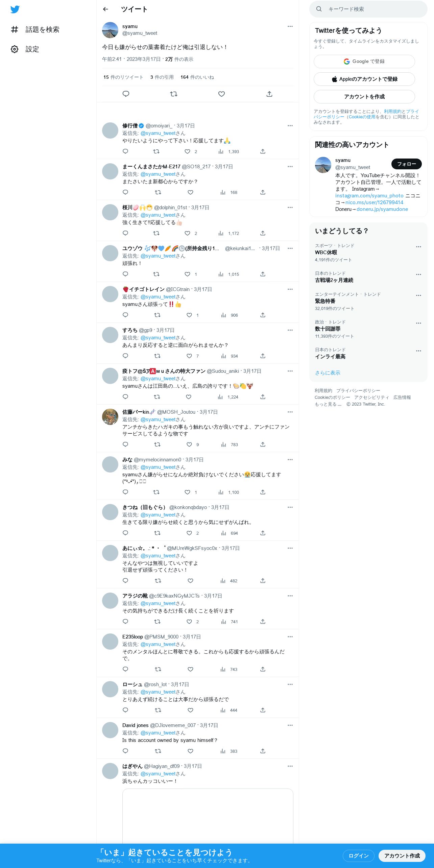Retweet syamu's main tweet
Screen dimensions: 434x868
point(174,94)
